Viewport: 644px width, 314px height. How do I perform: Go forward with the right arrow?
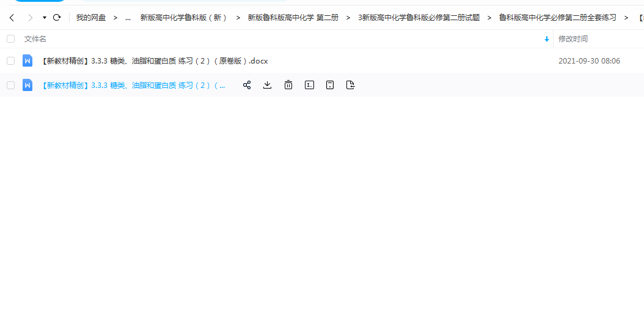(30, 18)
